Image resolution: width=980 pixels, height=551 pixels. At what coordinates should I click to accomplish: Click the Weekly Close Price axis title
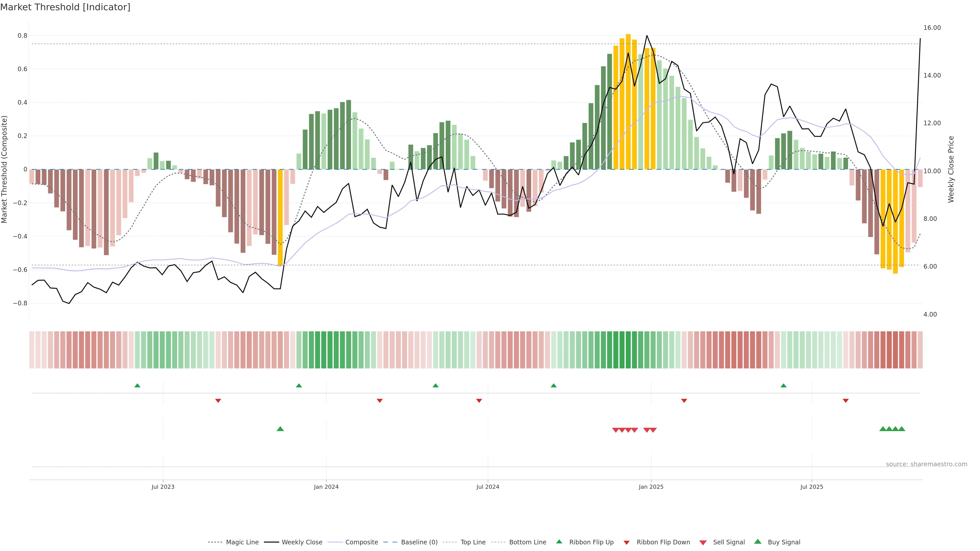tap(951, 169)
